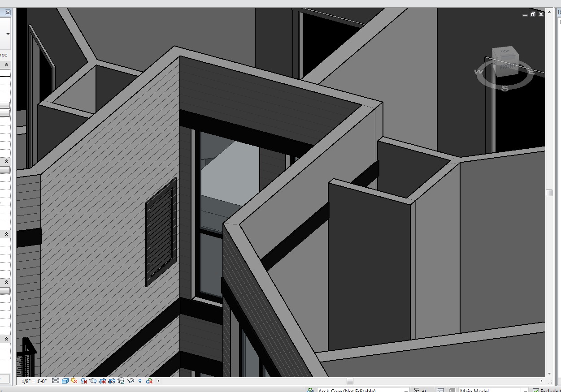The width and height of the screenshot is (561, 392).
Task: Toggle the Crop View icon
Action: 102,381
